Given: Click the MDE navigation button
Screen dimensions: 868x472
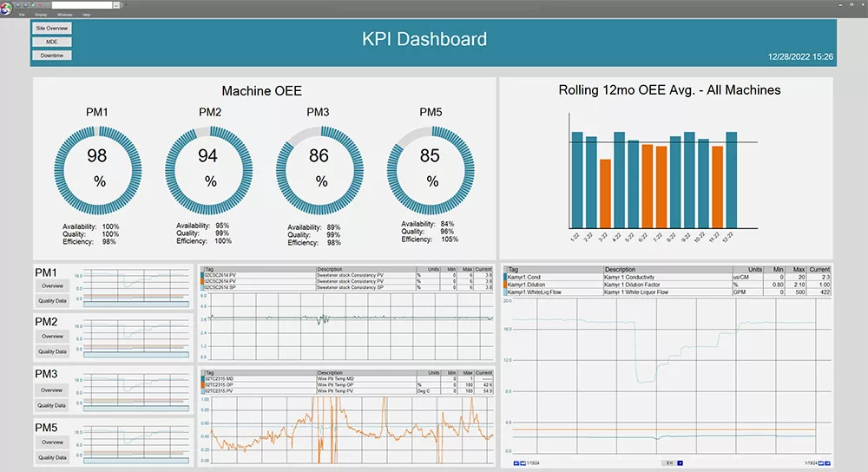Looking at the screenshot, I should (52, 42).
